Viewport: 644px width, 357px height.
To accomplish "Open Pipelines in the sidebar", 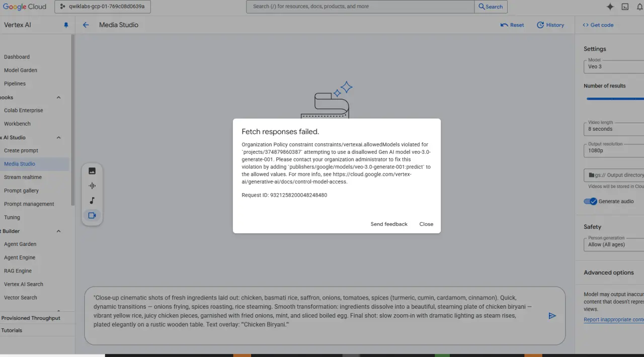I will point(15,83).
